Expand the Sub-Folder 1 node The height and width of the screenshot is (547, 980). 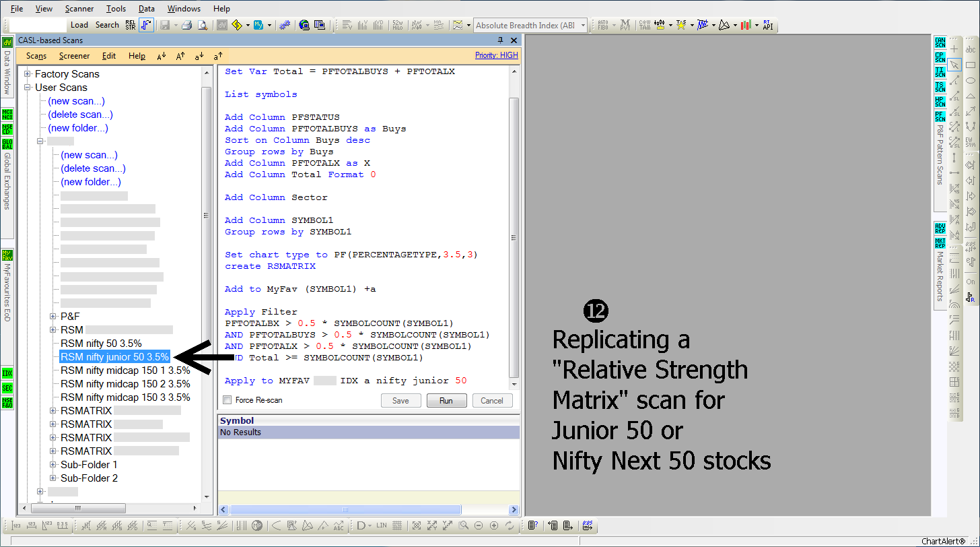pos(53,464)
